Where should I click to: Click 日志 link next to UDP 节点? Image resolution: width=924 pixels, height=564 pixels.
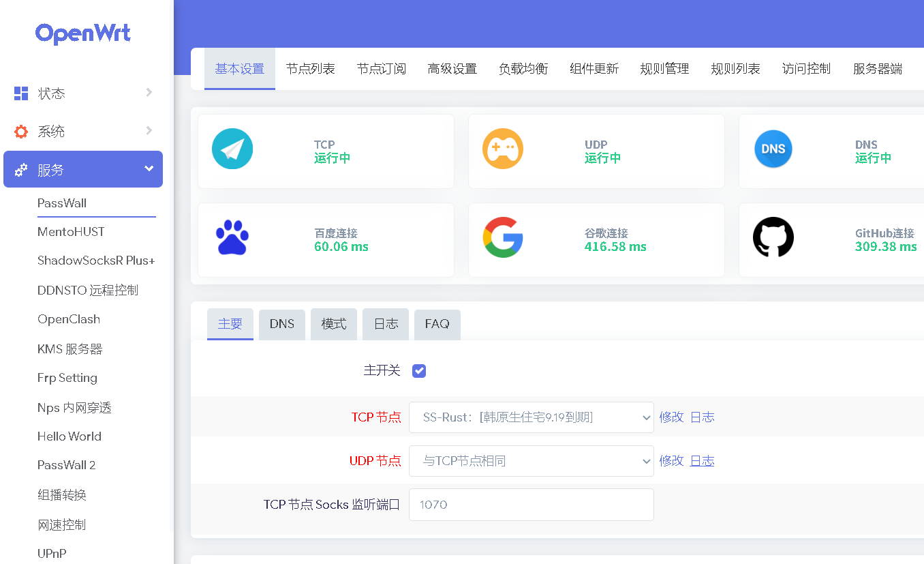pyautogui.click(x=702, y=461)
